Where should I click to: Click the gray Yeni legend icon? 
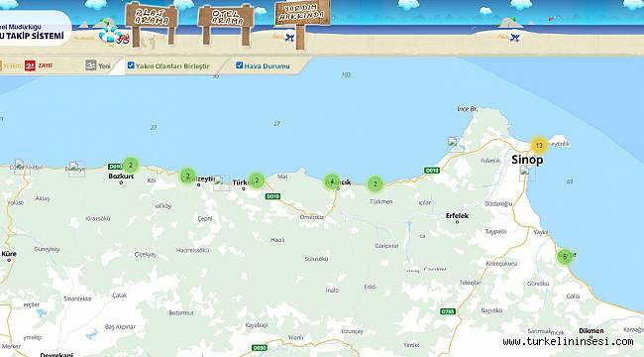(91, 65)
